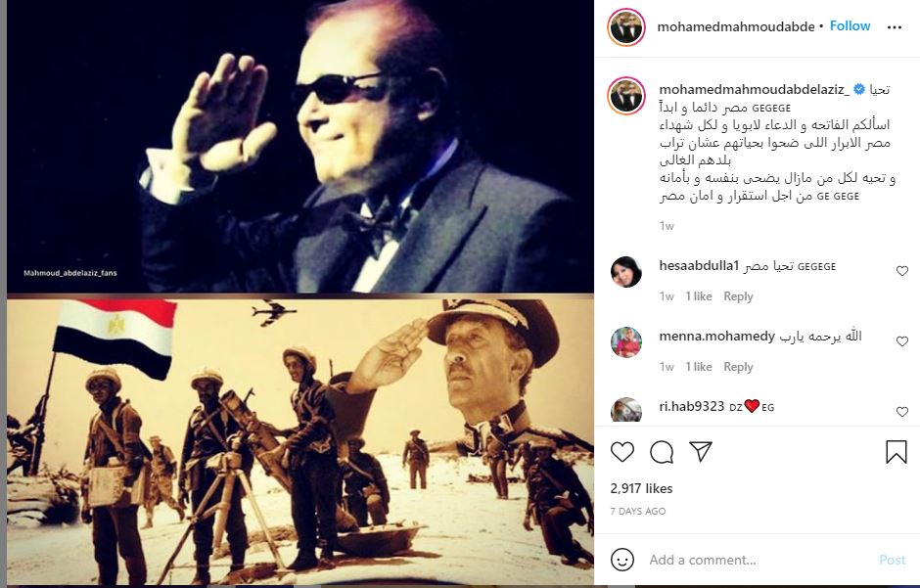Open the soldiers and flag photo
This screenshot has height=588, width=920.
click(x=300, y=441)
